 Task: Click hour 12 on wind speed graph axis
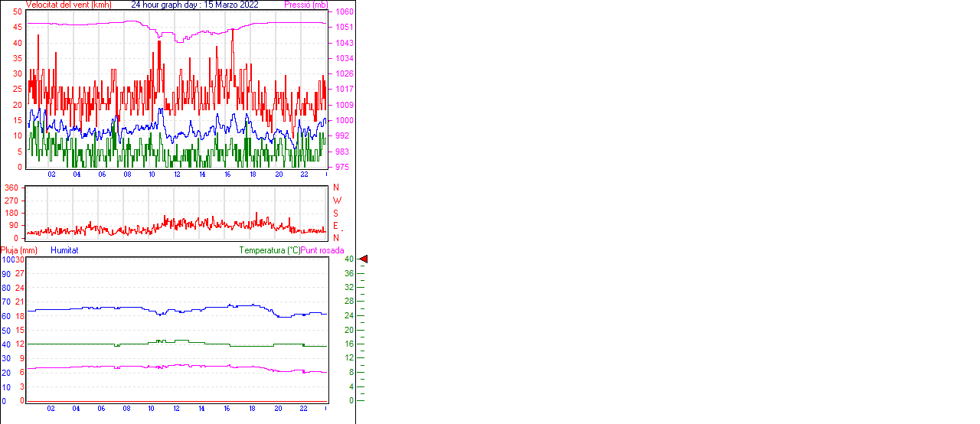coord(177,174)
